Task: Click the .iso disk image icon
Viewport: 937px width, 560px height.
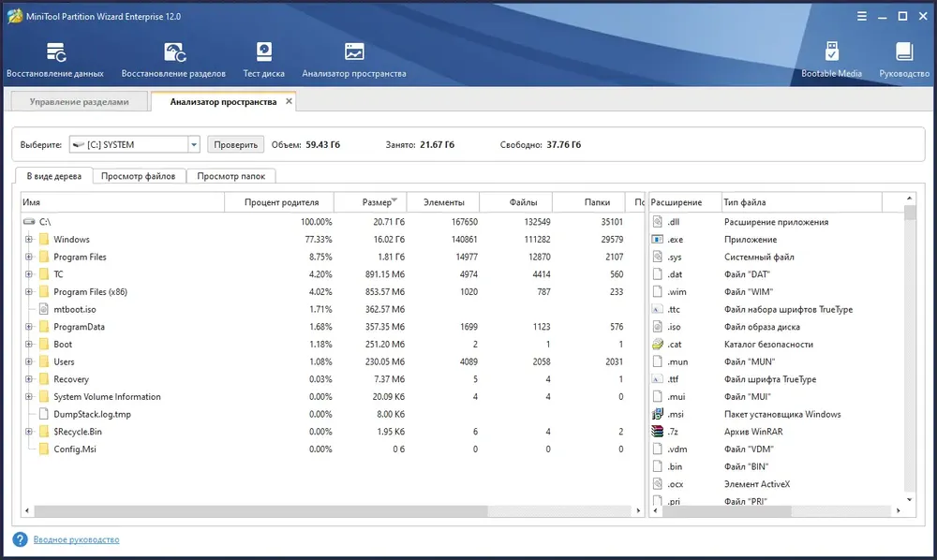Action: point(658,327)
